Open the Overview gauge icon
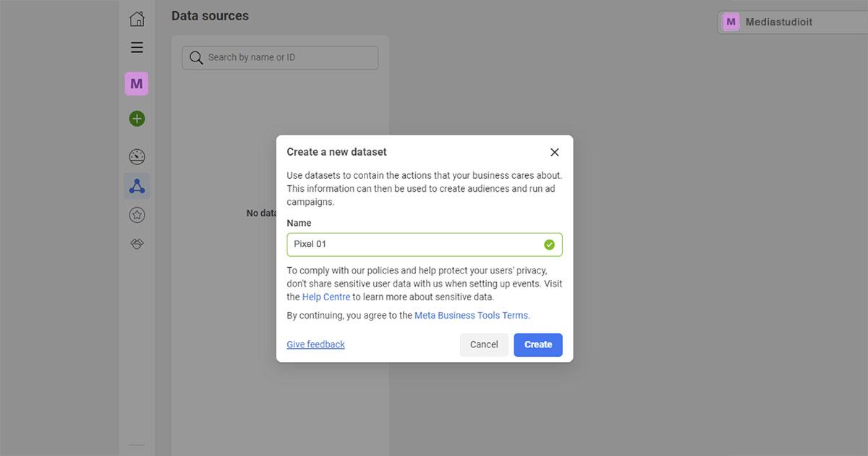The image size is (868, 456). pos(137,156)
